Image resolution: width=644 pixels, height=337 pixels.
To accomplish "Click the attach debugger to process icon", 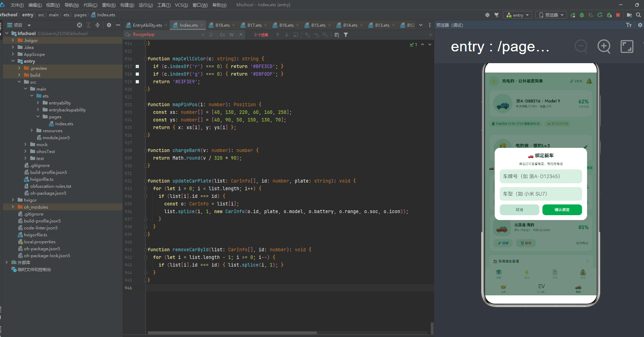I will (609, 15).
